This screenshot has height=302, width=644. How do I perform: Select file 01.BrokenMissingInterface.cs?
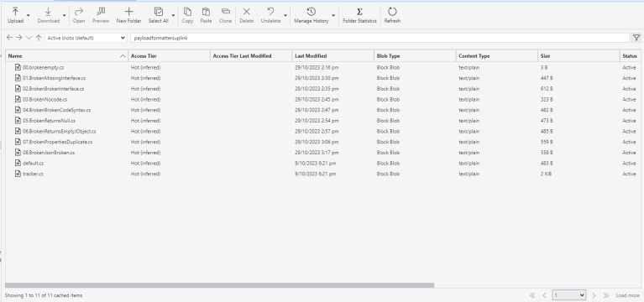[55, 78]
